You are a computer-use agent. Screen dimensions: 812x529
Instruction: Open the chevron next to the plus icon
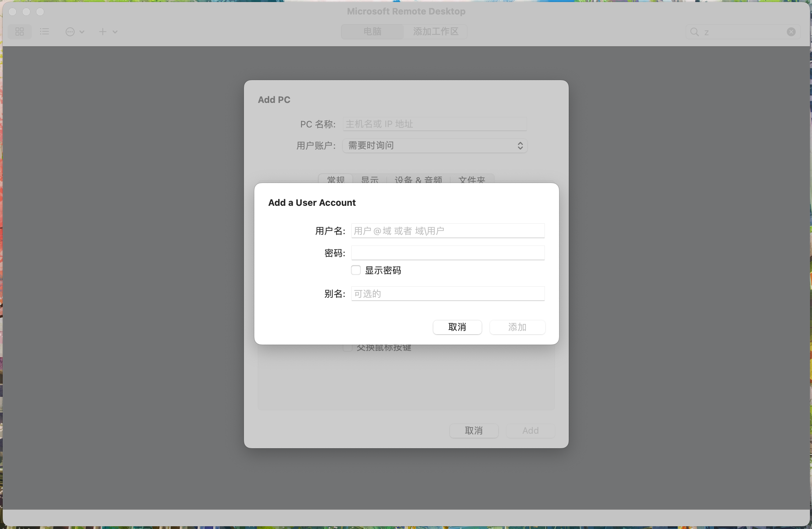click(x=115, y=32)
